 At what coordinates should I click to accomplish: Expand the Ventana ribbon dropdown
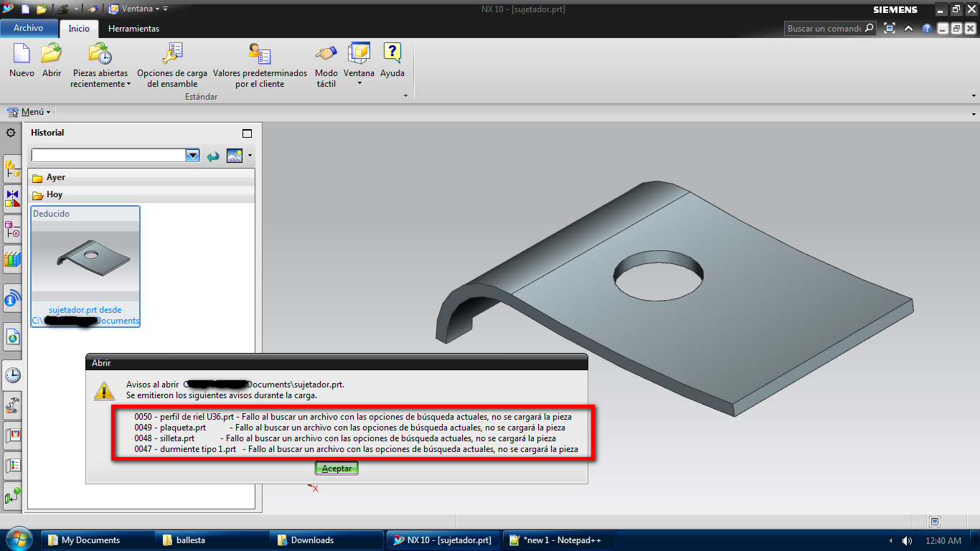(x=359, y=84)
